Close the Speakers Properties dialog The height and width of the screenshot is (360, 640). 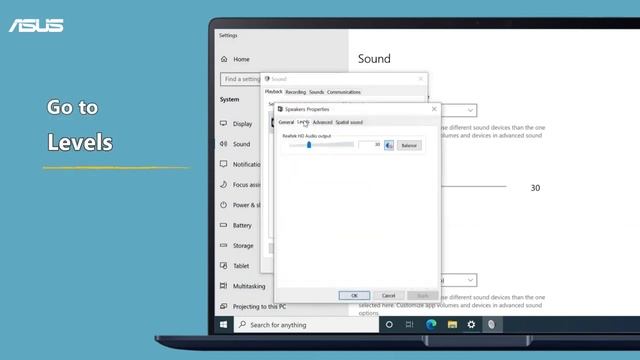click(434, 109)
